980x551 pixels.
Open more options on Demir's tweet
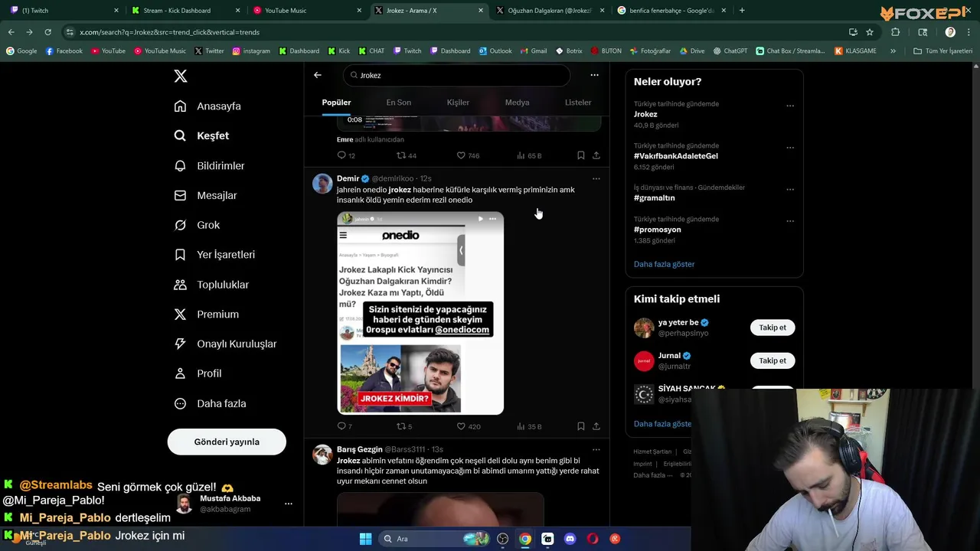(x=596, y=179)
